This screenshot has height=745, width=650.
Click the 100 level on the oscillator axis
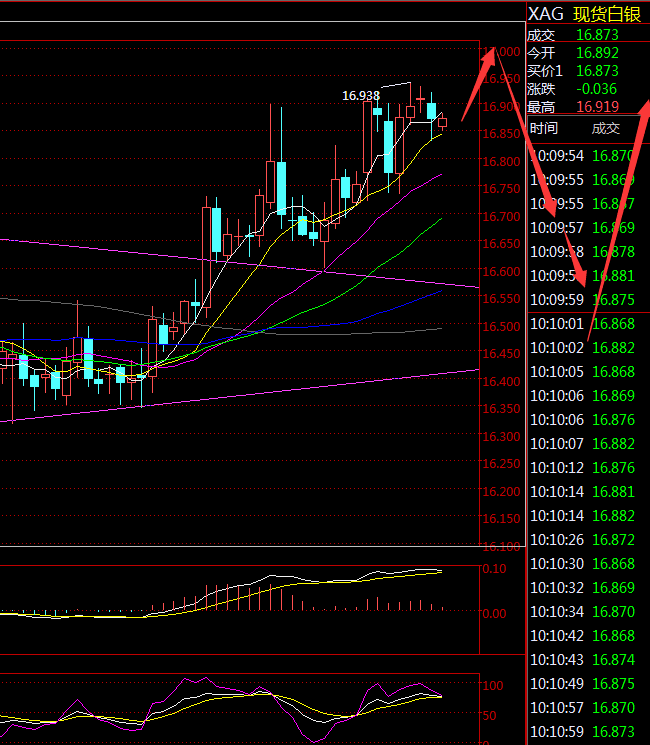[493, 686]
